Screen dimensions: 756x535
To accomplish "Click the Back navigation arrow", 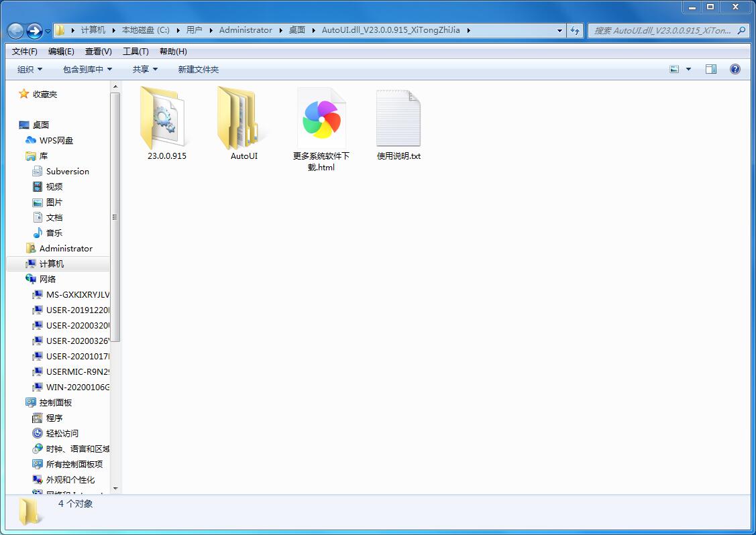I will pyautogui.click(x=15, y=31).
